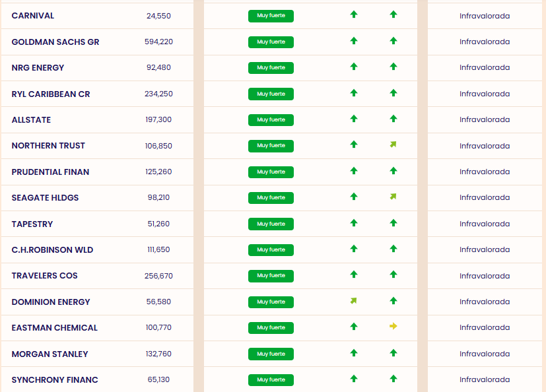
Task: Open the CARNIVAL stock name
Action: click(33, 16)
